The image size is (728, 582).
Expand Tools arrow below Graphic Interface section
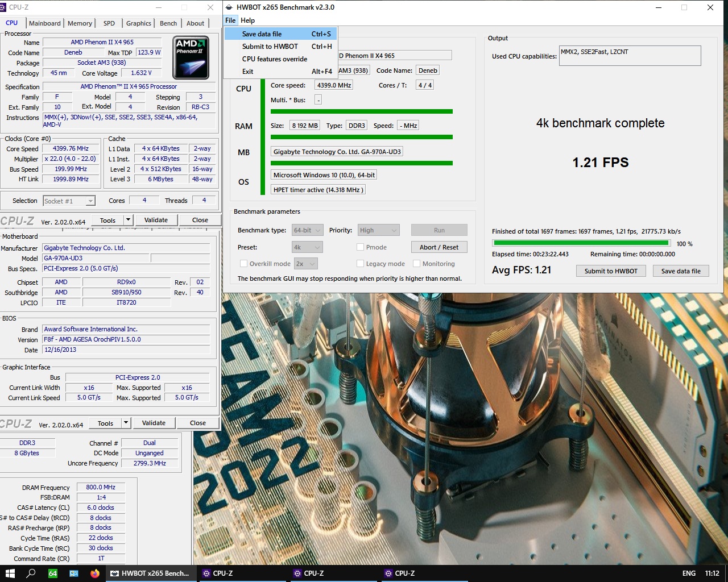(126, 423)
